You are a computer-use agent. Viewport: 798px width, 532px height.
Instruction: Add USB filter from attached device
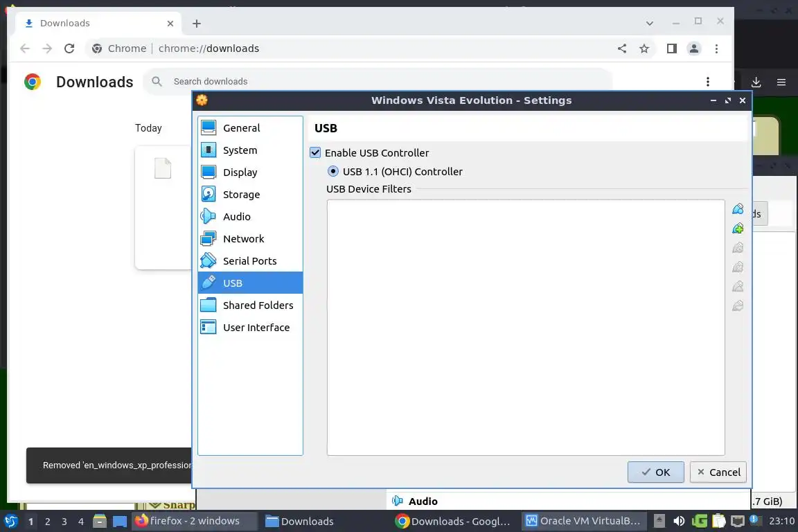pos(738,228)
